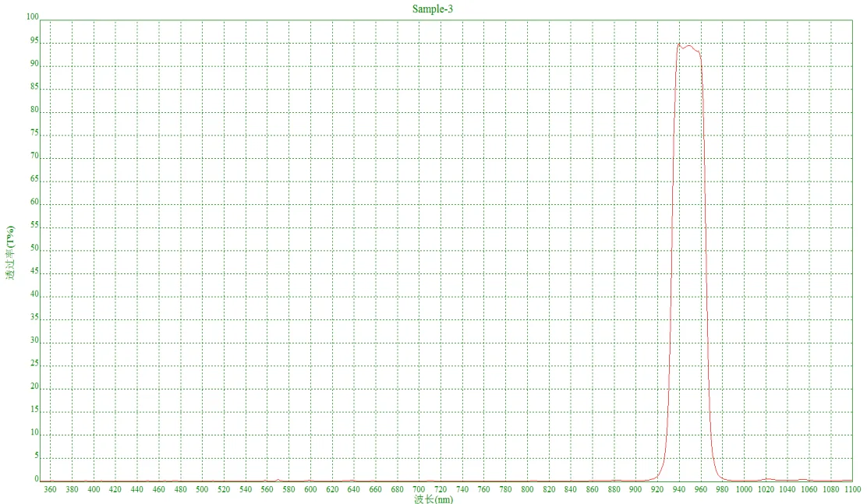Click the x-axis value 360

point(50,489)
